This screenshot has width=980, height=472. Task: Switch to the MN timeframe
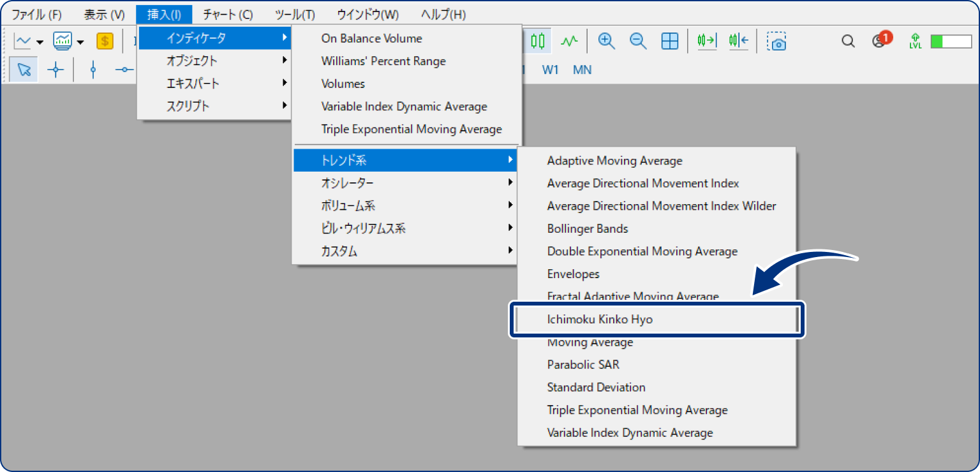pos(582,70)
